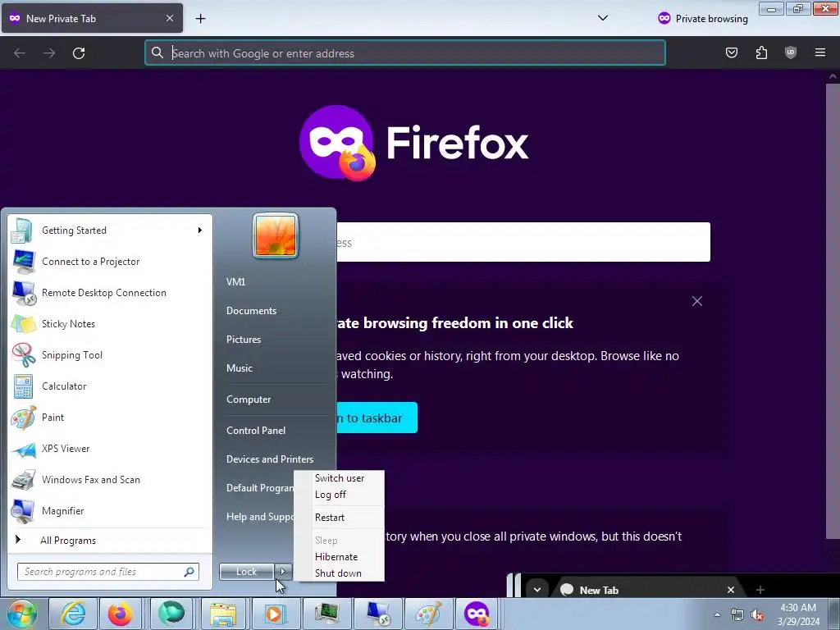Expand Getting Started submenu arrow
Screen dimensions: 840x630
point(200,231)
